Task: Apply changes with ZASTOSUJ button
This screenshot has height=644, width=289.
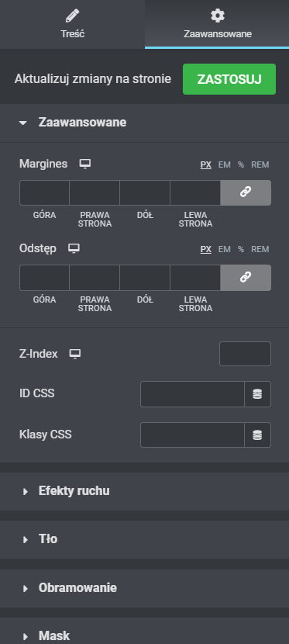Action: [229, 79]
